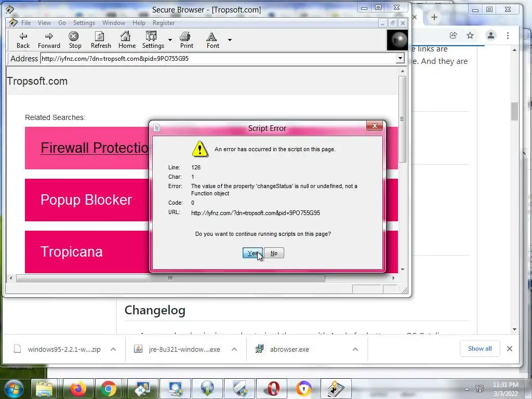
Task: Open new tab in Chrome window
Action: click(434, 17)
